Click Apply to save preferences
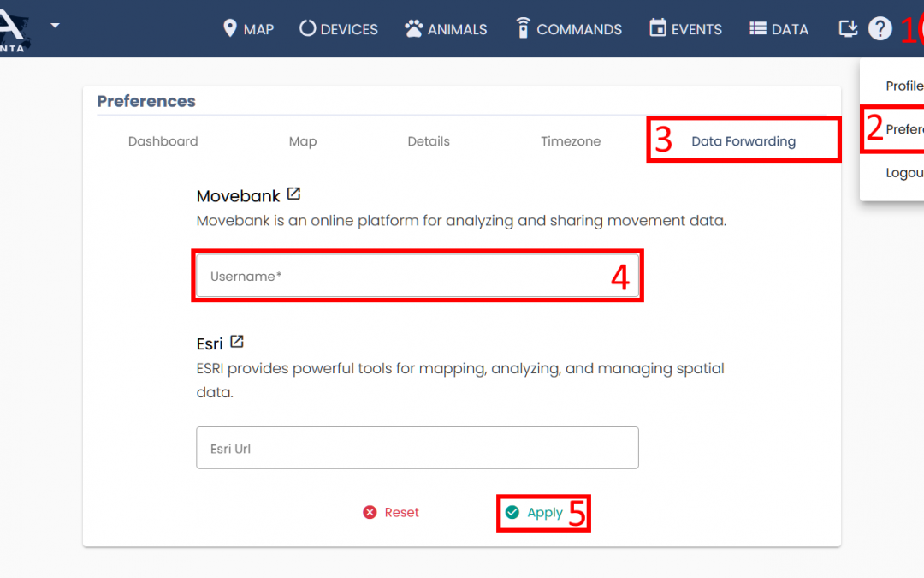The image size is (924, 578). pyautogui.click(x=535, y=512)
